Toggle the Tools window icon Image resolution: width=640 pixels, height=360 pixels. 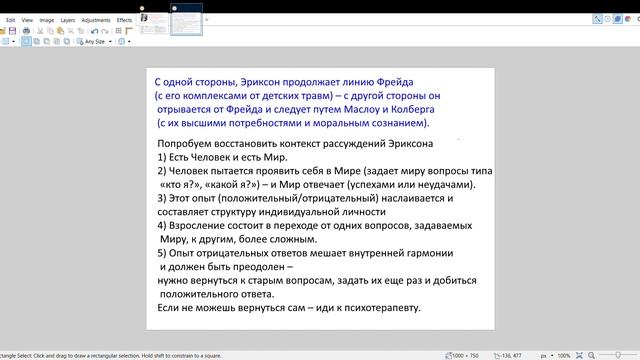click(597, 19)
